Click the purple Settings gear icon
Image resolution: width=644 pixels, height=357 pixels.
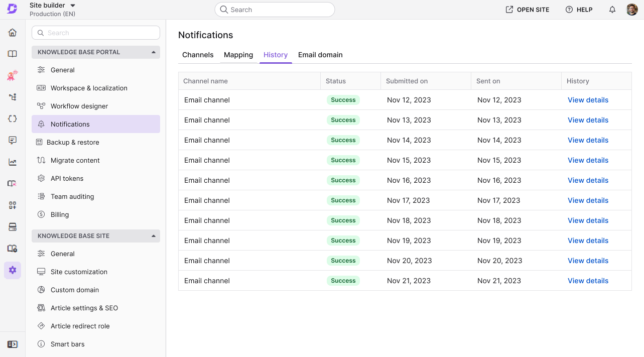tap(13, 270)
